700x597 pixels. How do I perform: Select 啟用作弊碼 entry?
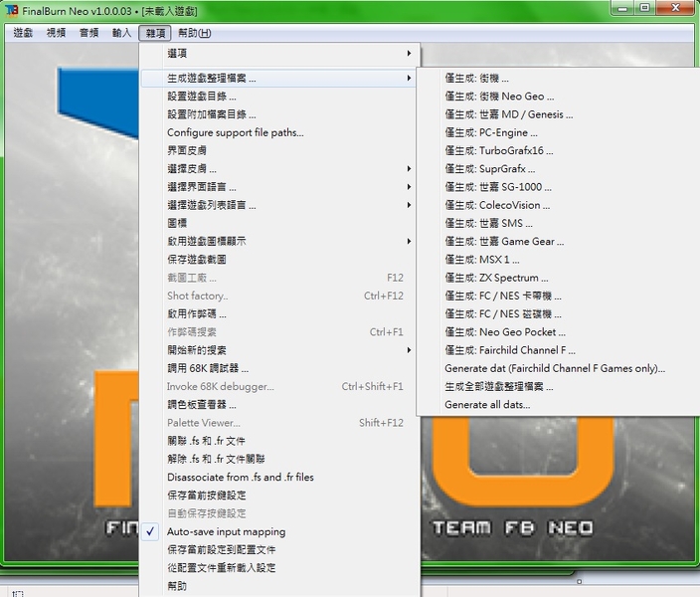pos(280,314)
